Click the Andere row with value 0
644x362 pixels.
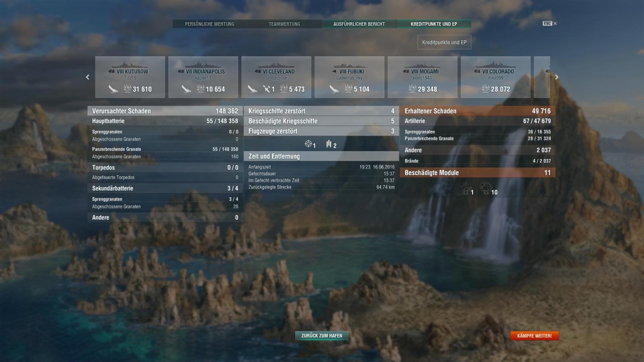click(x=165, y=218)
